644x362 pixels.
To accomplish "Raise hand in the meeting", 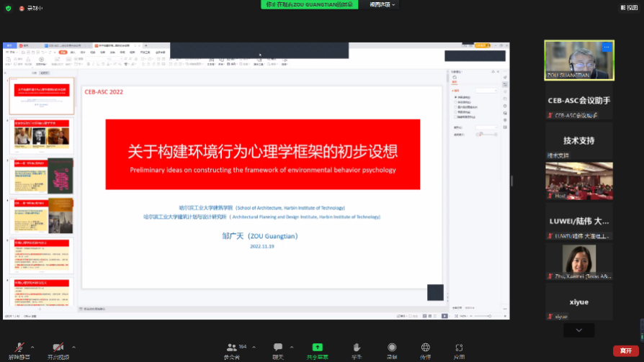I will click(356, 348).
